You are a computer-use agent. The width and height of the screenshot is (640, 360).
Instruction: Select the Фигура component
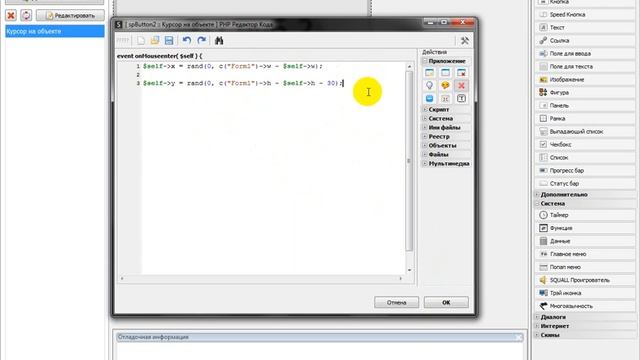coord(585,93)
